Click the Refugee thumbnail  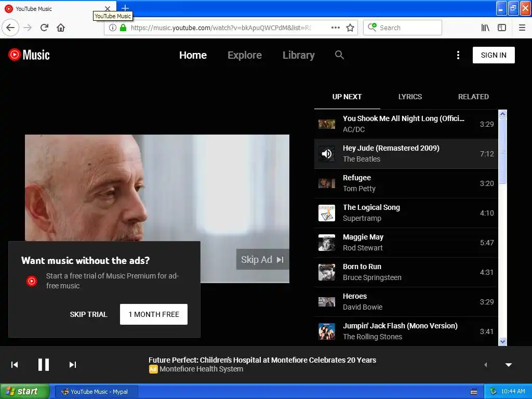[327, 183]
